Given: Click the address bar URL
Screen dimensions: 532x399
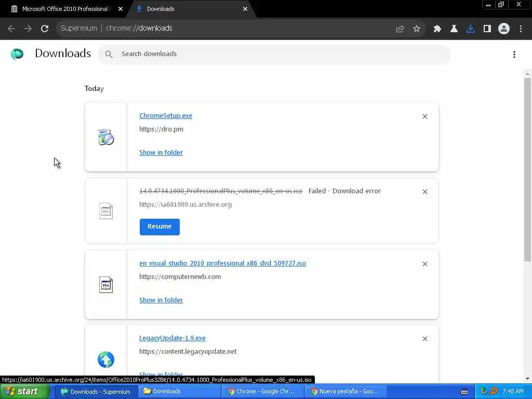Looking at the screenshot, I should coord(139,28).
